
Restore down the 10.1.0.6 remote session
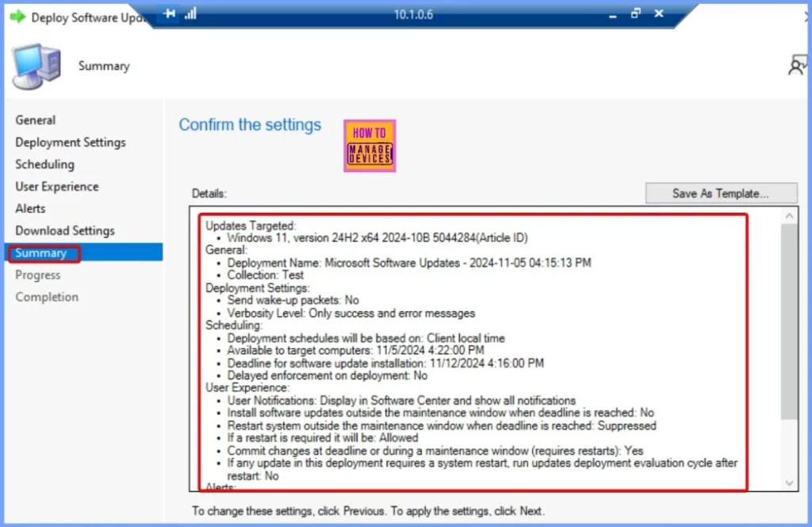636,13
